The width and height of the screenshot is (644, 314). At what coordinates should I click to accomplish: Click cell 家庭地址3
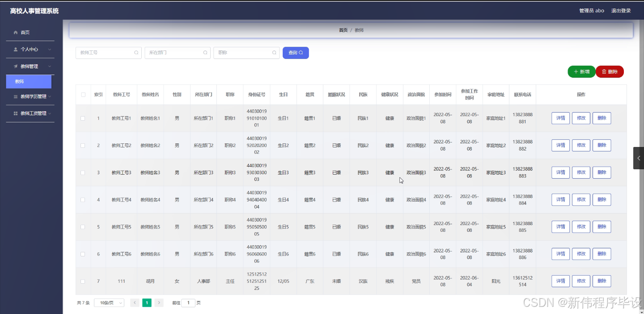tap(496, 173)
